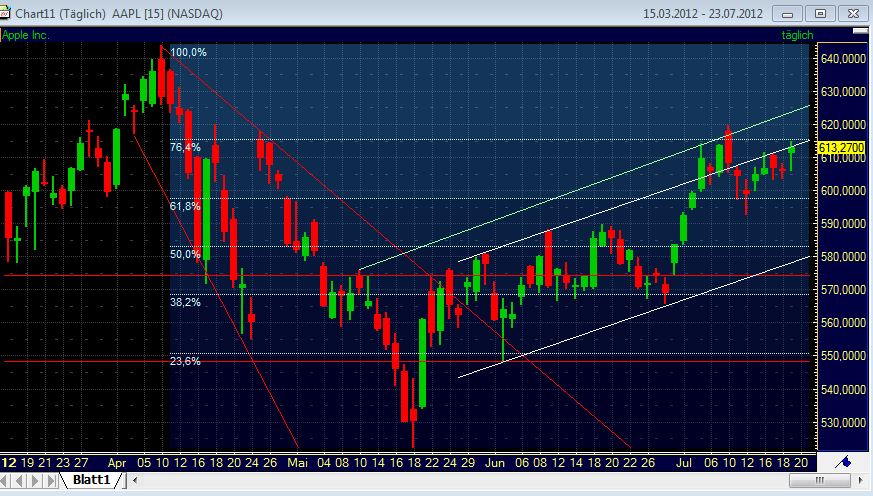This screenshot has width=873, height=496.
Task: Select the Blatt1 sheet tab
Action: click(91, 480)
